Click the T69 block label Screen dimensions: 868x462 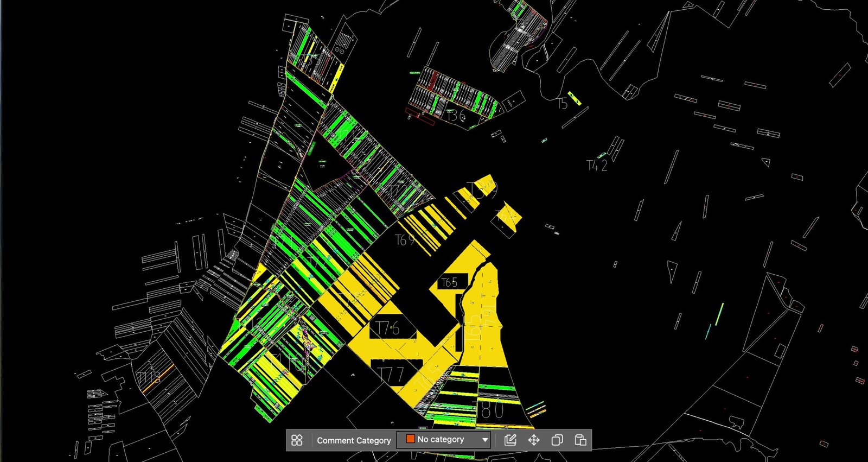(405, 240)
